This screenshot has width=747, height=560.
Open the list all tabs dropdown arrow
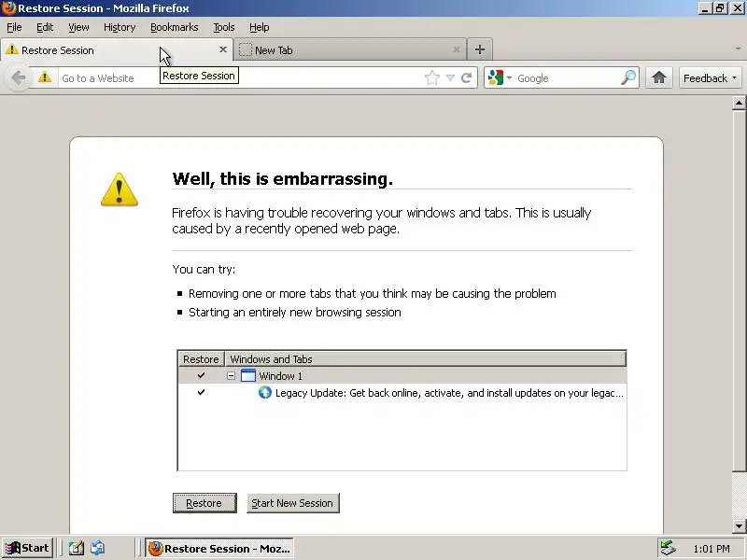point(738,49)
